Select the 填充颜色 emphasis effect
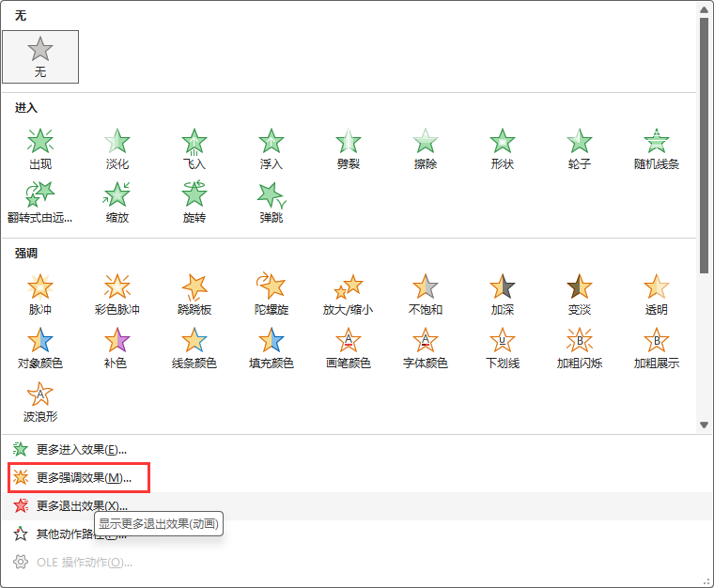The width and height of the screenshot is (714, 588). click(x=272, y=348)
